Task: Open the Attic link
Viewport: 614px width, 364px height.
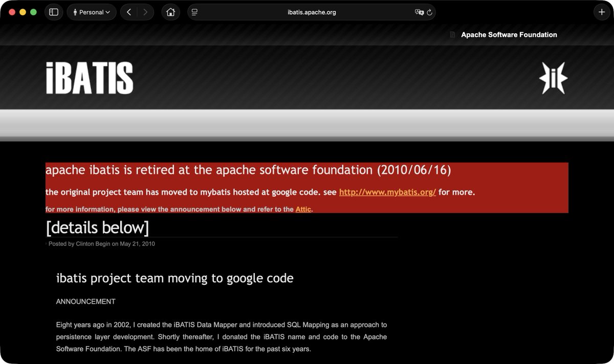Action: point(303,209)
